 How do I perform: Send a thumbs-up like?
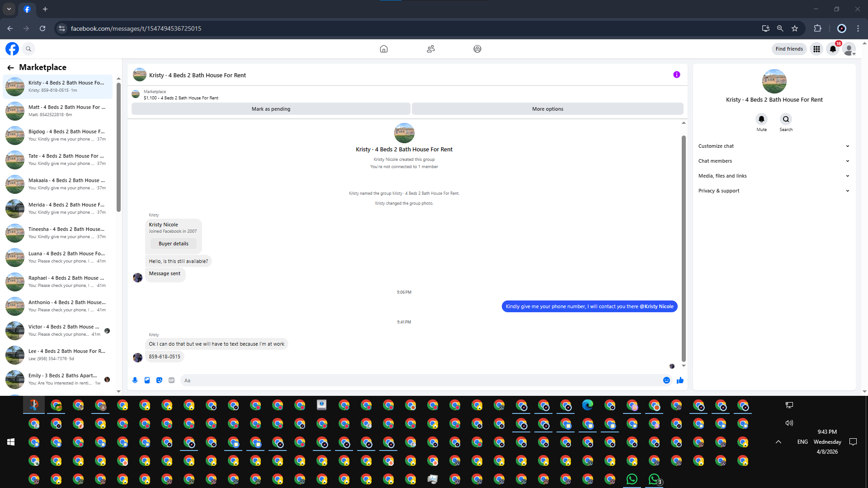[x=680, y=380]
